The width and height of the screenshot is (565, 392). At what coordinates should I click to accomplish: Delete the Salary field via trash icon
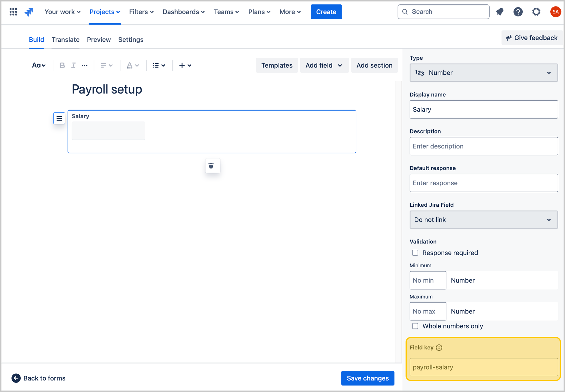212,166
